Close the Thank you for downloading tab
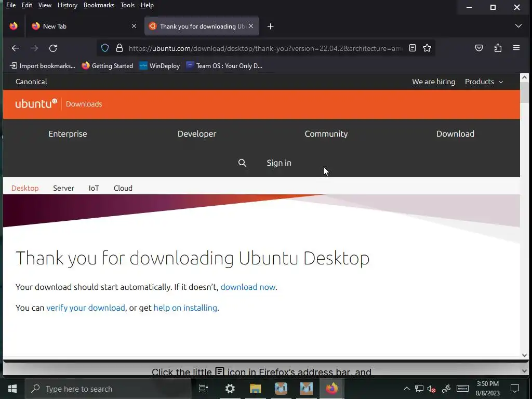This screenshot has width=532, height=399. (251, 26)
